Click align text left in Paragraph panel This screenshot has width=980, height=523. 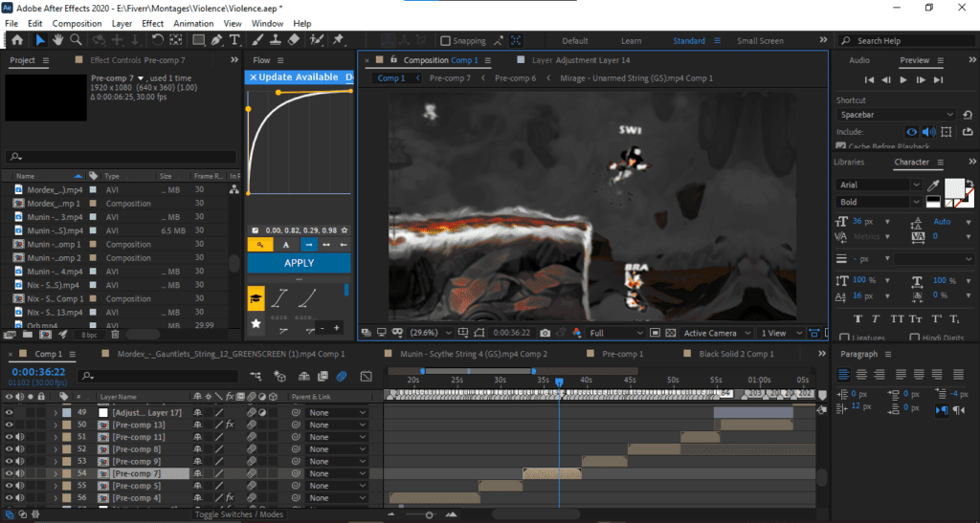pyautogui.click(x=844, y=375)
